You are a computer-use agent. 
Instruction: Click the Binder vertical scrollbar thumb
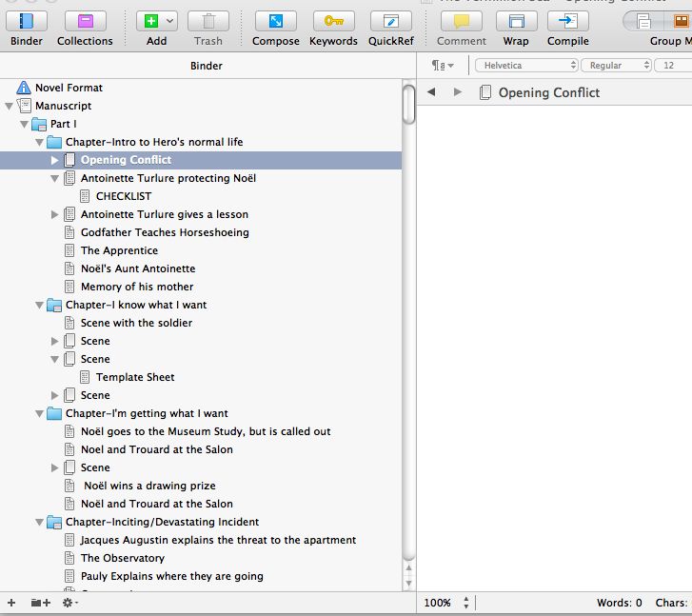pyautogui.click(x=409, y=105)
